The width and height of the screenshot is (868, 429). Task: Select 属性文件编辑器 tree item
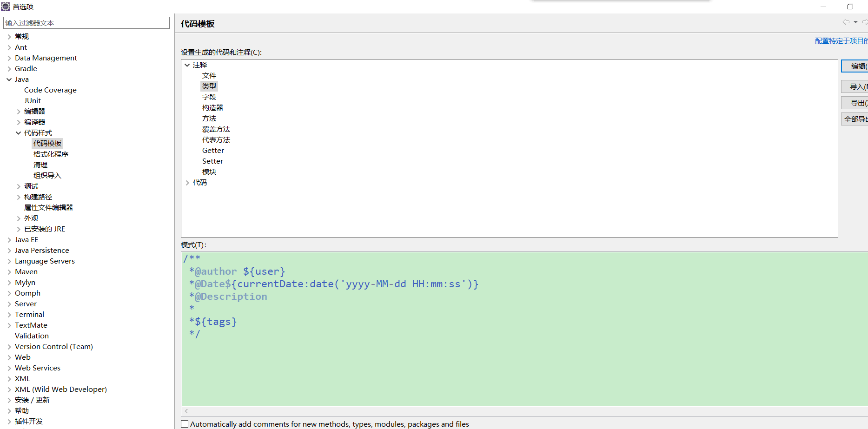tap(48, 208)
